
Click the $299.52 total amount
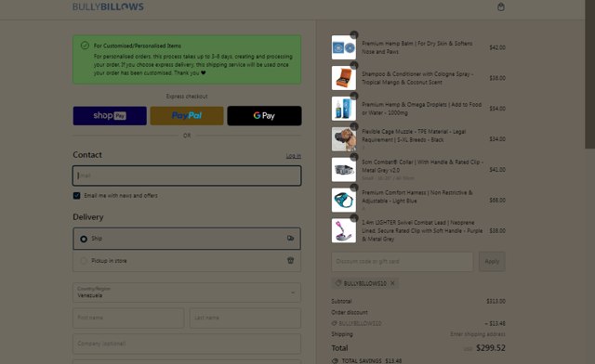[x=491, y=347]
